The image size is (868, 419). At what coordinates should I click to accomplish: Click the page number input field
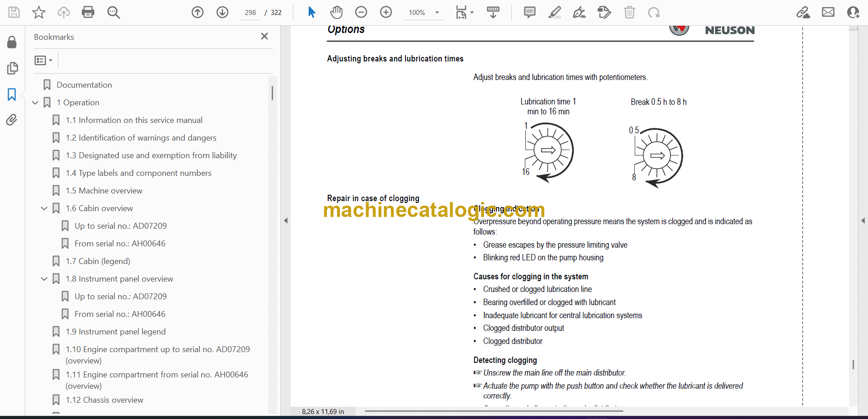tap(250, 13)
